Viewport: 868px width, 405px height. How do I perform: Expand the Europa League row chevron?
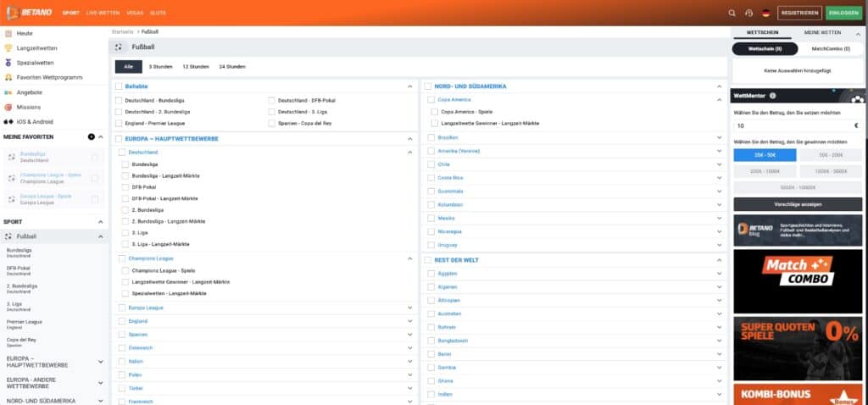(x=410, y=308)
